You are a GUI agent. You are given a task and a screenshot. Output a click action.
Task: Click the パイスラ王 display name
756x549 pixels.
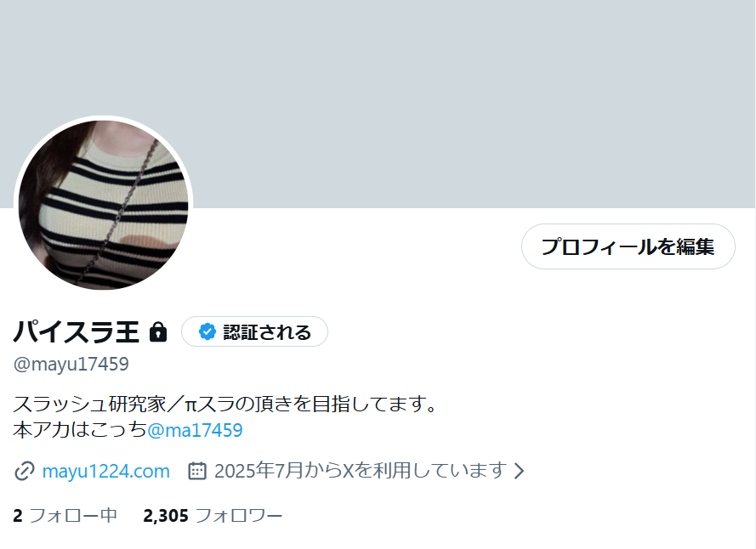click(77, 332)
